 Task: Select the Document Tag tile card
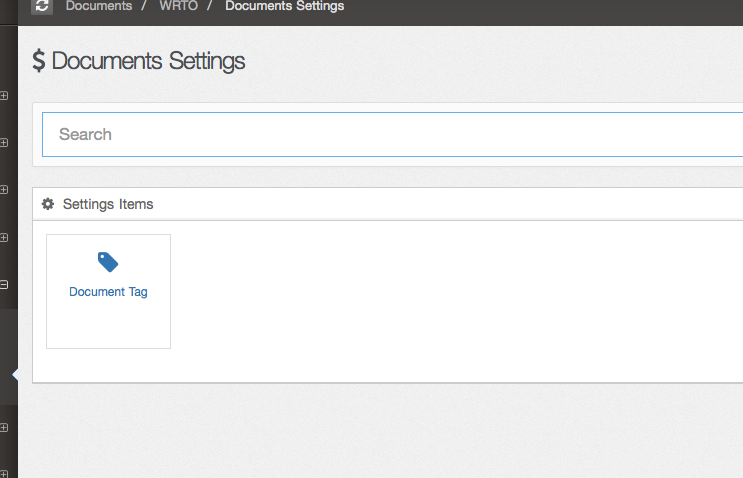109,291
